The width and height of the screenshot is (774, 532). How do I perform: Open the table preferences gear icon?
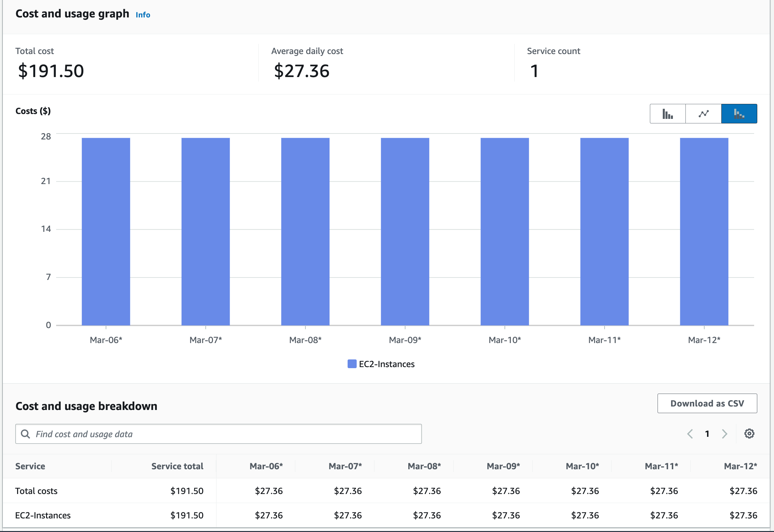click(749, 433)
